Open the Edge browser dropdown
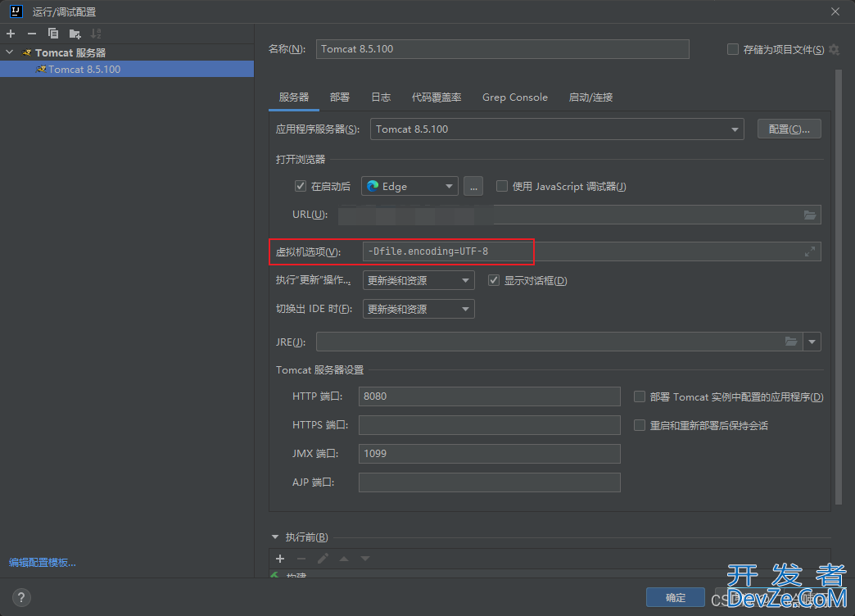 click(x=409, y=186)
